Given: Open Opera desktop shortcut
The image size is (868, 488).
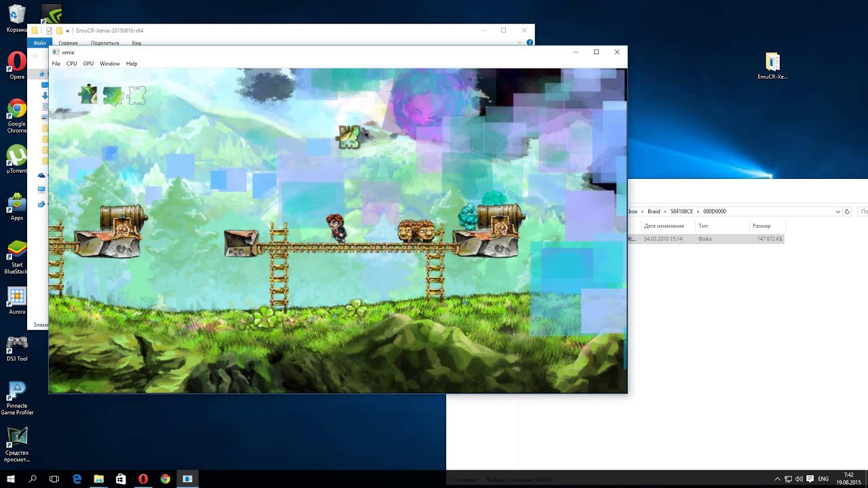Looking at the screenshot, I should [x=17, y=66].
